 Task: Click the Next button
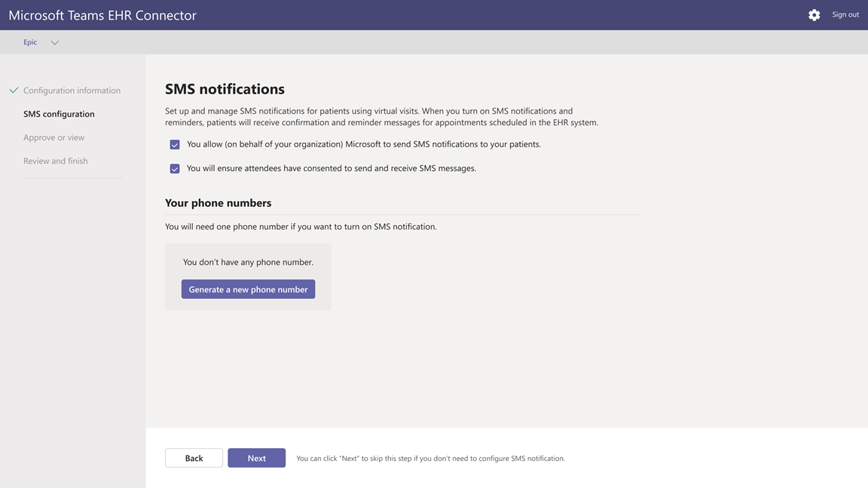click(x=256, y=458)
